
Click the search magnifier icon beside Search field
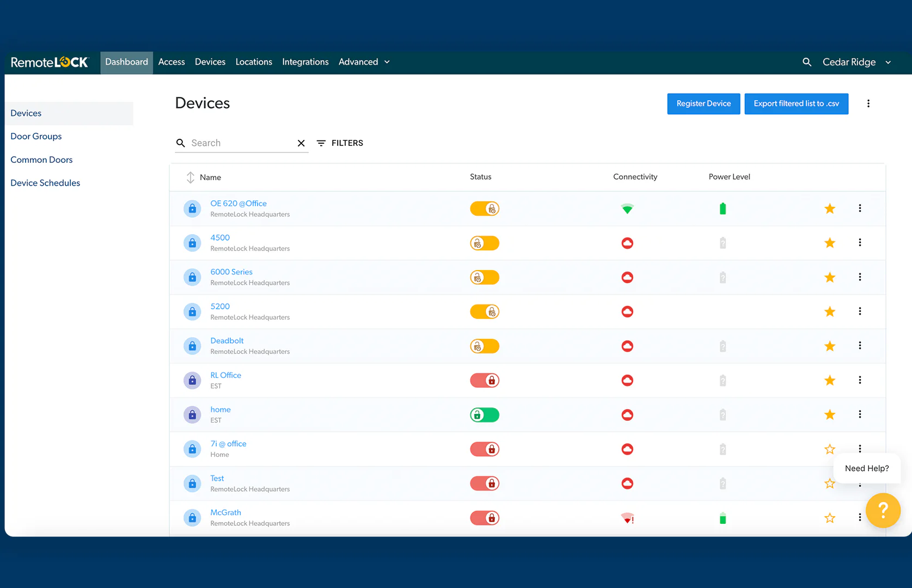(x=181, y=143)
